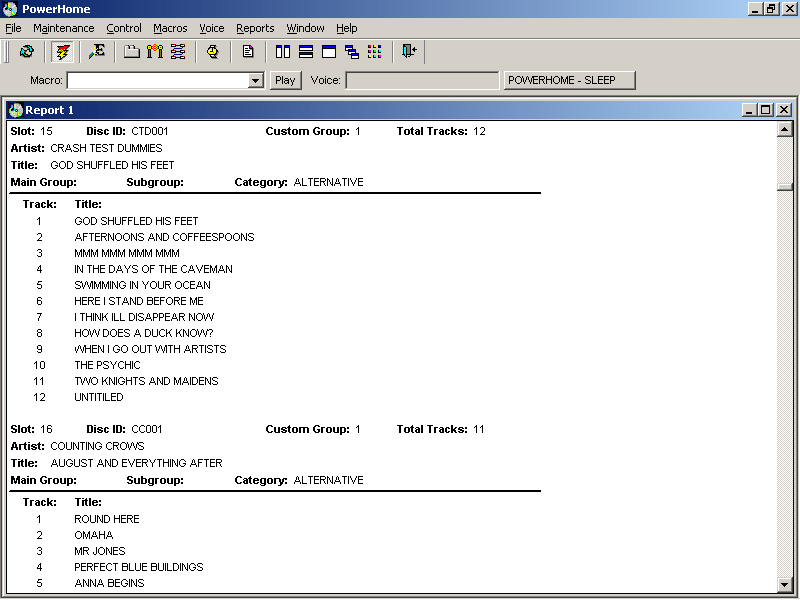Click the PowerHome title bar app icon
The height and width of the screenshot is (600, 800).
(x=10, y=9)
